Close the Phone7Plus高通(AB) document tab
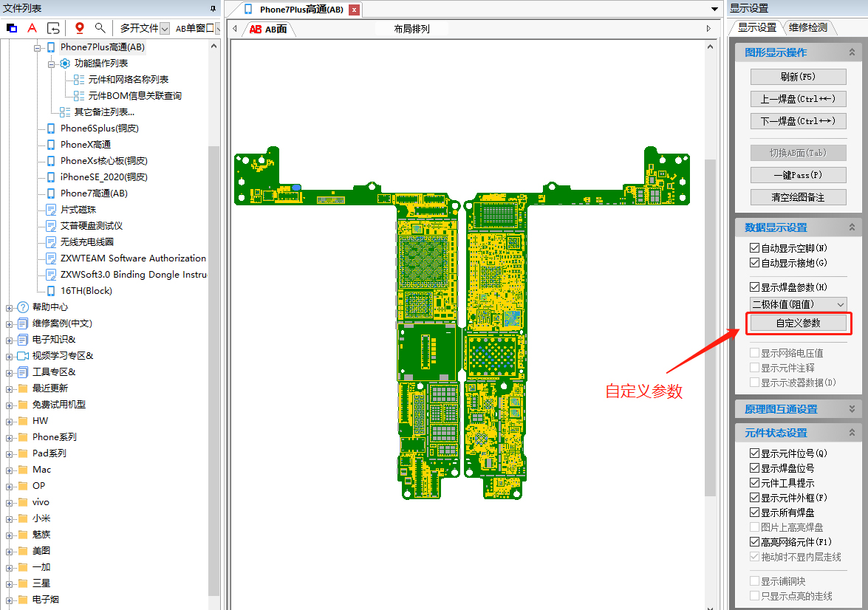Screen dimensions: 868x610 point(355,10)
